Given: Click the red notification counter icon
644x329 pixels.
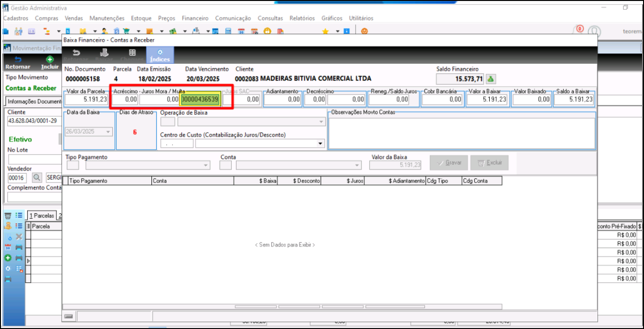Looking at the screenshot, I should coord(580,29).
